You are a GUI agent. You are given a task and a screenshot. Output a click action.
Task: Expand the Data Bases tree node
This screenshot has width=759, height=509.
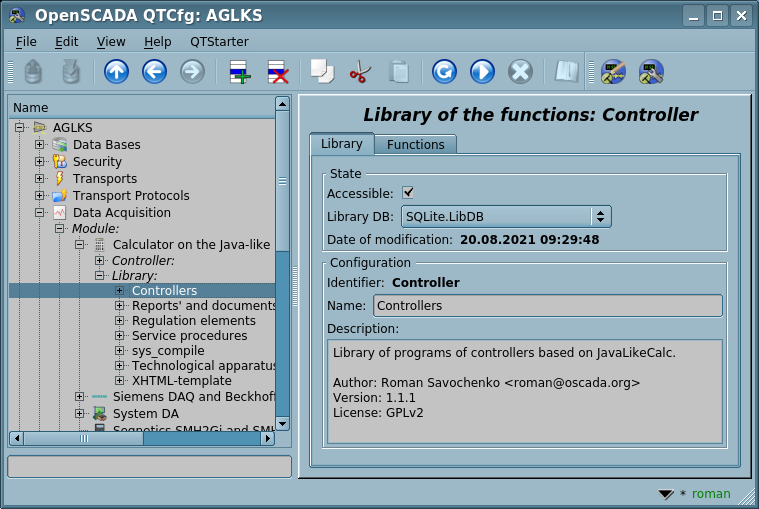40,145
